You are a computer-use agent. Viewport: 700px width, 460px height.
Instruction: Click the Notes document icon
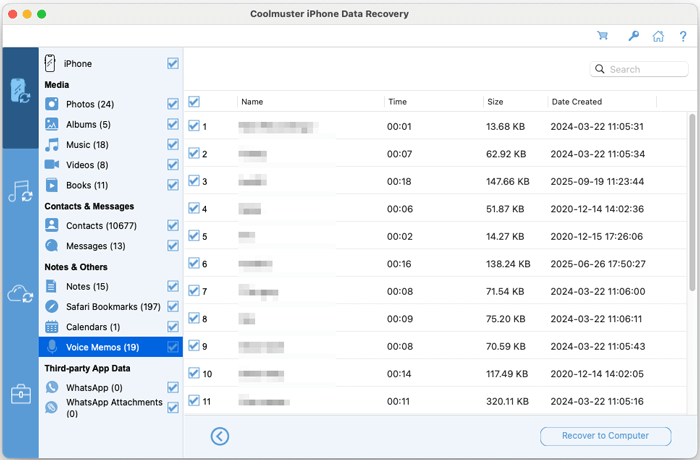coord(51,286)
